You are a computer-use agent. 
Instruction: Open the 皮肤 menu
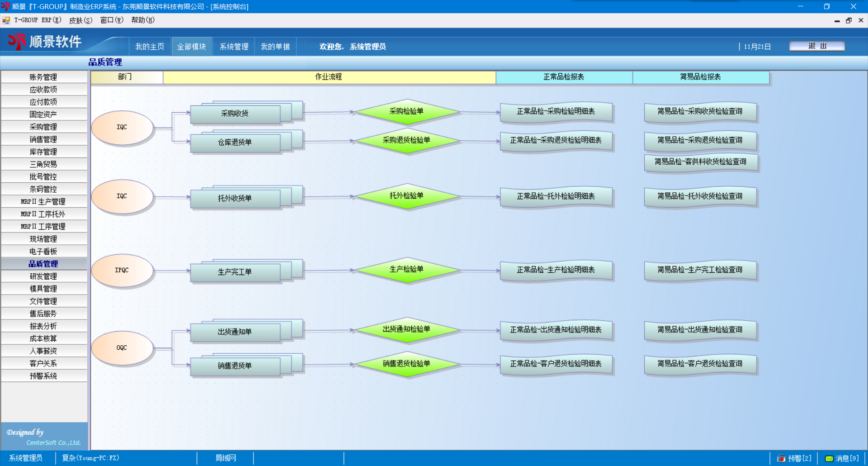(x=80, y=20)
